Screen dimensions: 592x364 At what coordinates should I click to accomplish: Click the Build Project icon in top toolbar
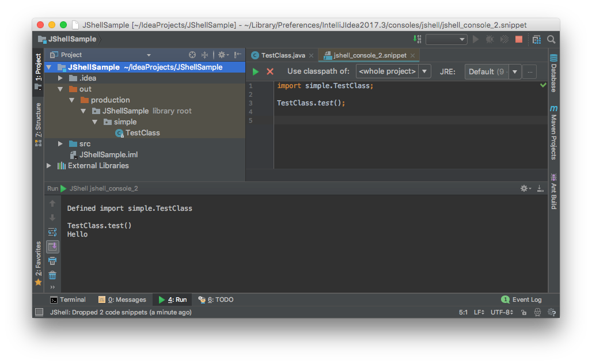(417, 39)
